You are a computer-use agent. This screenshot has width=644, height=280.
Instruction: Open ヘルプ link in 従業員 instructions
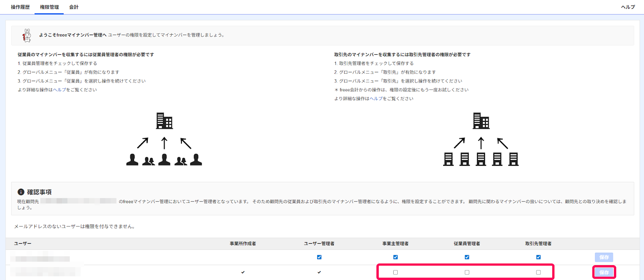[x=59, y=90]
